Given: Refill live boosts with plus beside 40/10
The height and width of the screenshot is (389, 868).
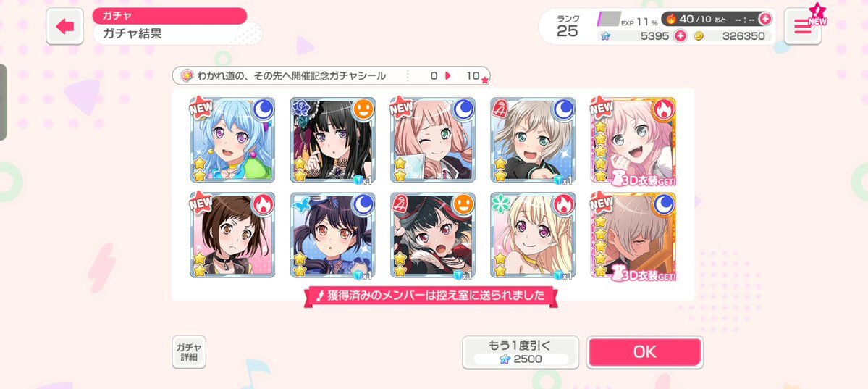Looking at the screenshot, I should (x=764, y=19).
